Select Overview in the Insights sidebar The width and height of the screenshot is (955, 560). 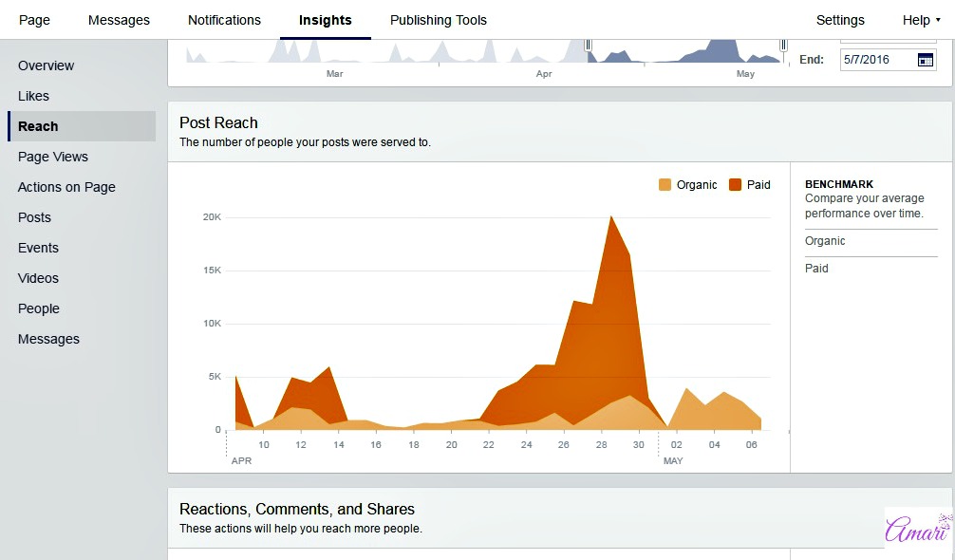(x=46, y=65)
